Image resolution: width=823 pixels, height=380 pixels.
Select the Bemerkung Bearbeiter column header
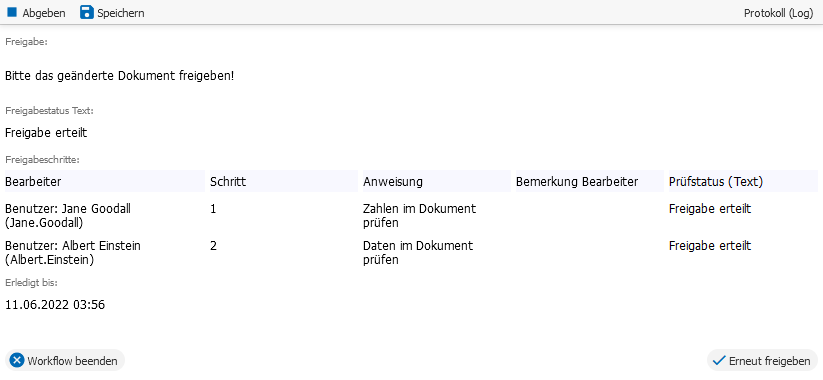click(589, 182)
